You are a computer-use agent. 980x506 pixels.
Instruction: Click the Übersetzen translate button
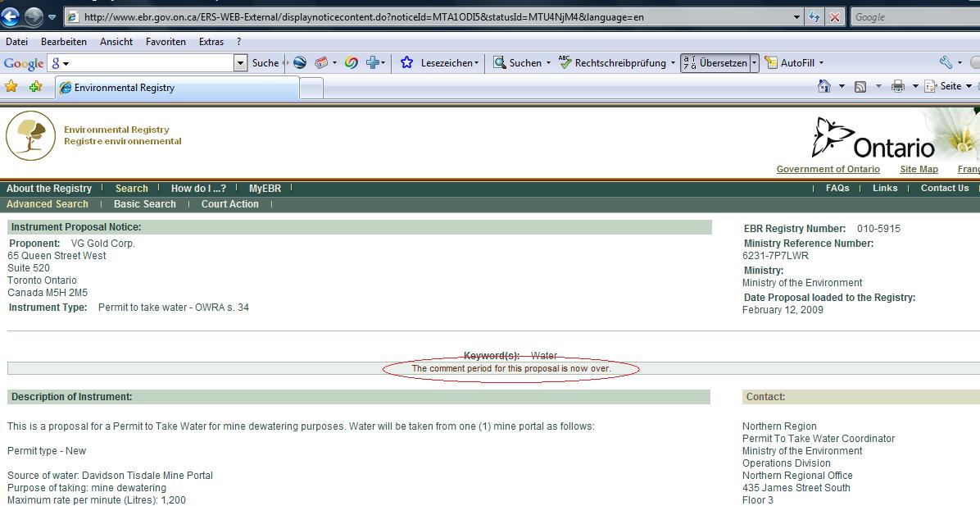[715, 62]
